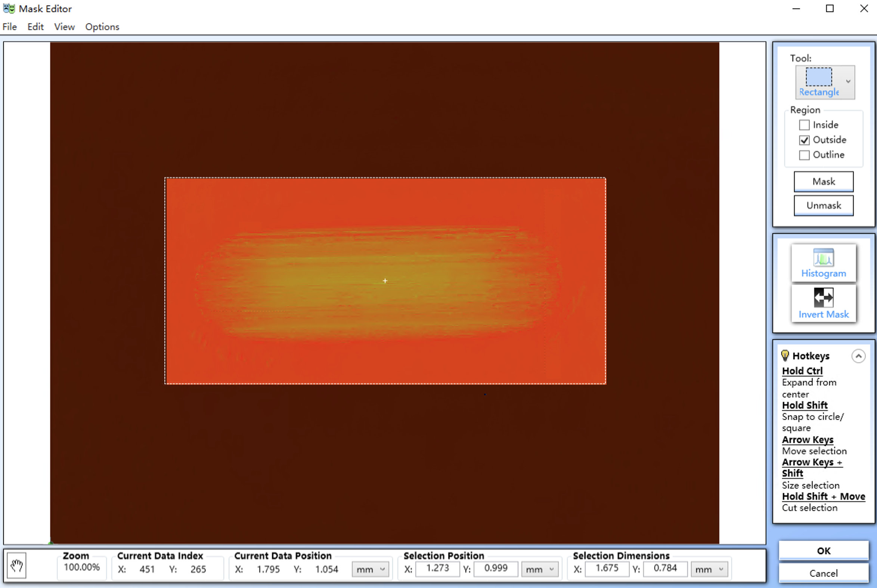This screenshot has width=877, height=588.
Task: Click the Hotkeys lightbulb icon
Action: (x=785, y=356)
